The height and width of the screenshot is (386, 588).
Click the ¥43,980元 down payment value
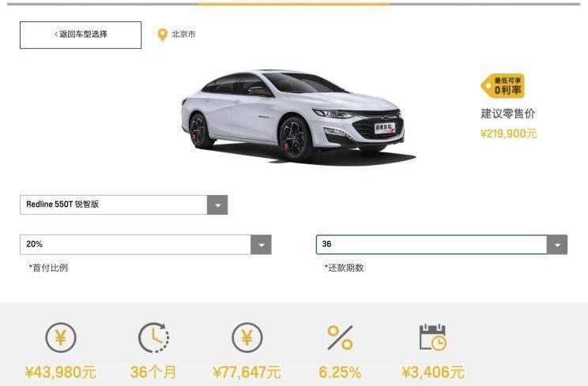click(x=61, y=372)
